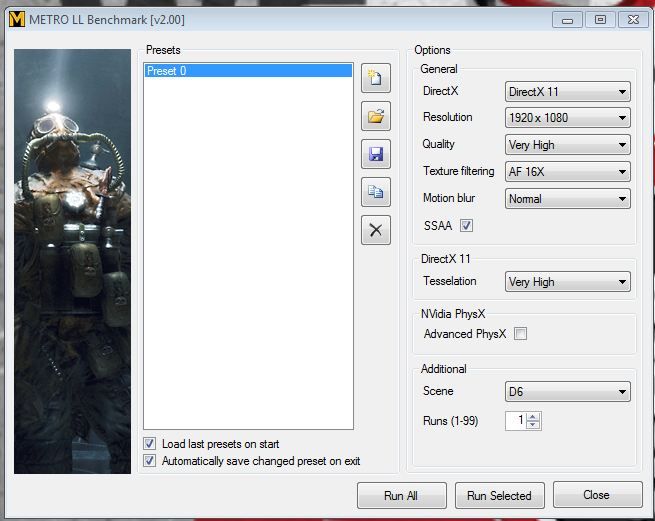Click the new preset icon

375,78
